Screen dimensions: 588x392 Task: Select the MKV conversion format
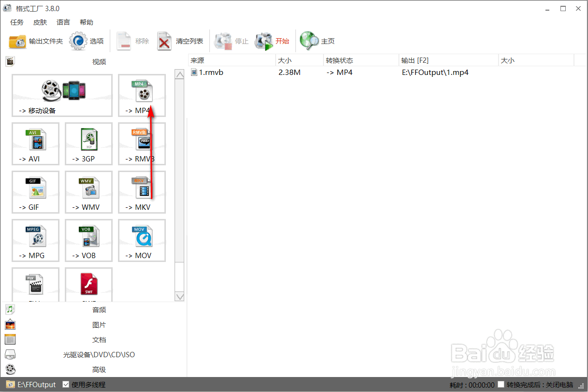[x=142, y=192]
